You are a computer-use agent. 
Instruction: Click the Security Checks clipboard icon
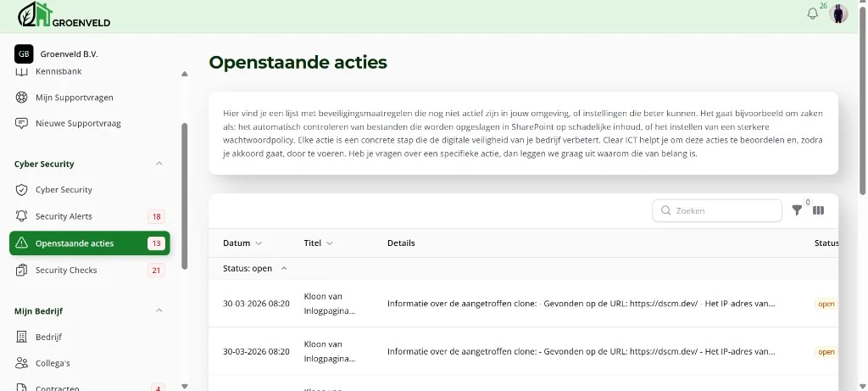click(x=21, y=271)
